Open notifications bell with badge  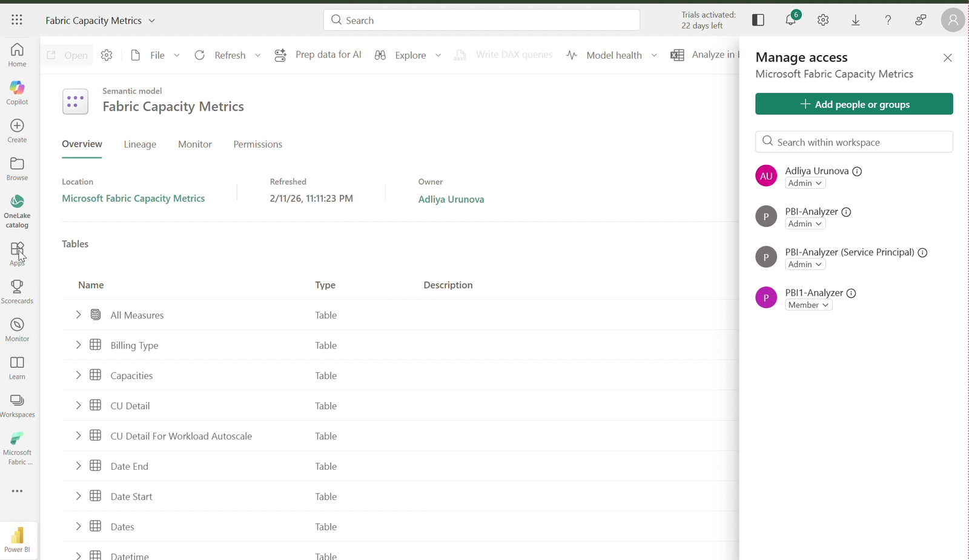pos(791,20)
